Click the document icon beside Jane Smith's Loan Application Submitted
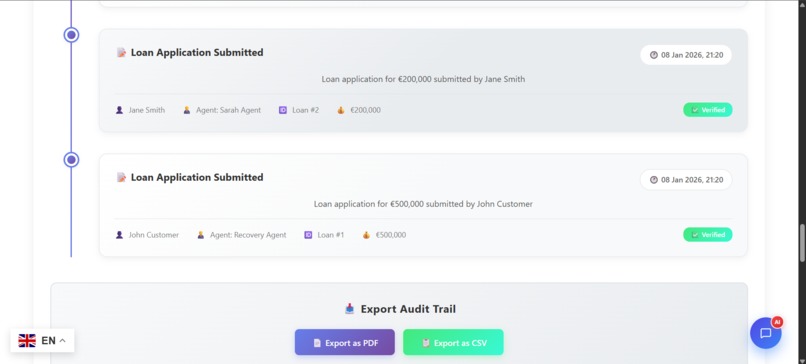Viewport: 806px width, 364px height. click(x=121, y=52)
